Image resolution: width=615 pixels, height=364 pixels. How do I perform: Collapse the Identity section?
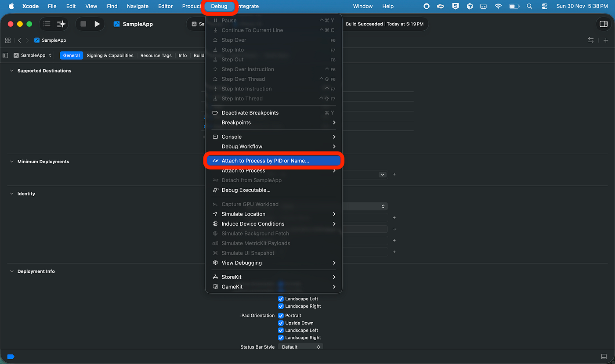tap(12, 194)
